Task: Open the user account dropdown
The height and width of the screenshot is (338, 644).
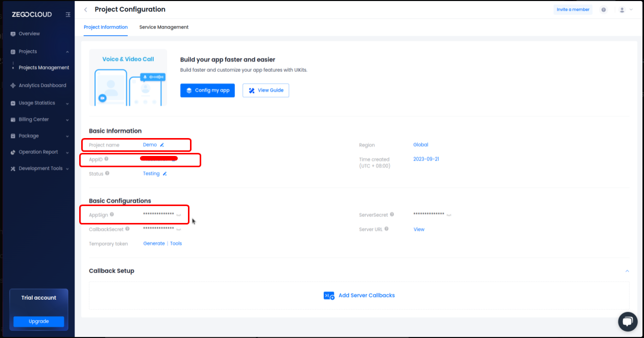Action: pyautogui.click(x=626, y=10)
